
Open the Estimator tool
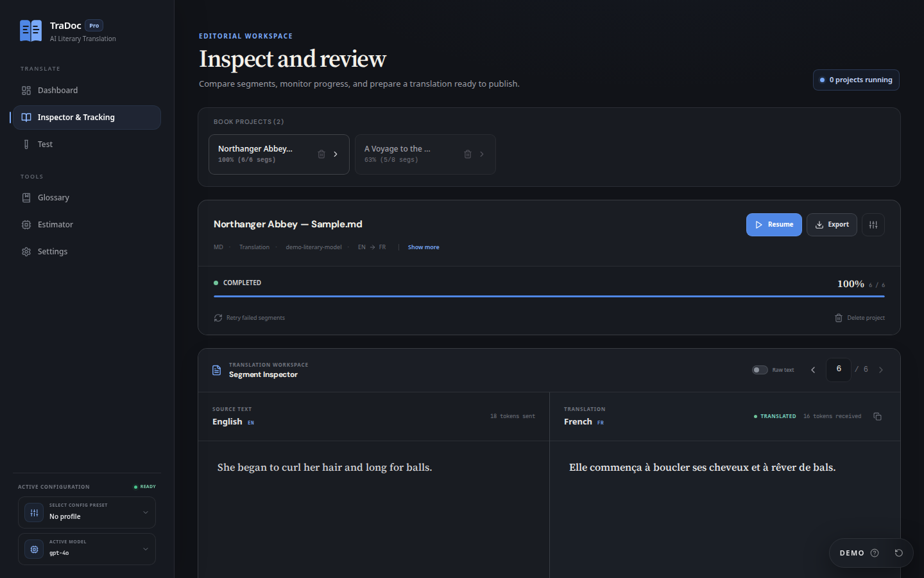click(87, 225)
